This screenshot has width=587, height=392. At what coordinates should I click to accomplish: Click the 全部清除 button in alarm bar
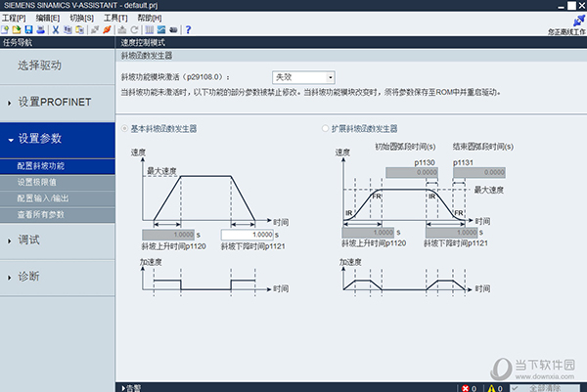pos(545,388)
